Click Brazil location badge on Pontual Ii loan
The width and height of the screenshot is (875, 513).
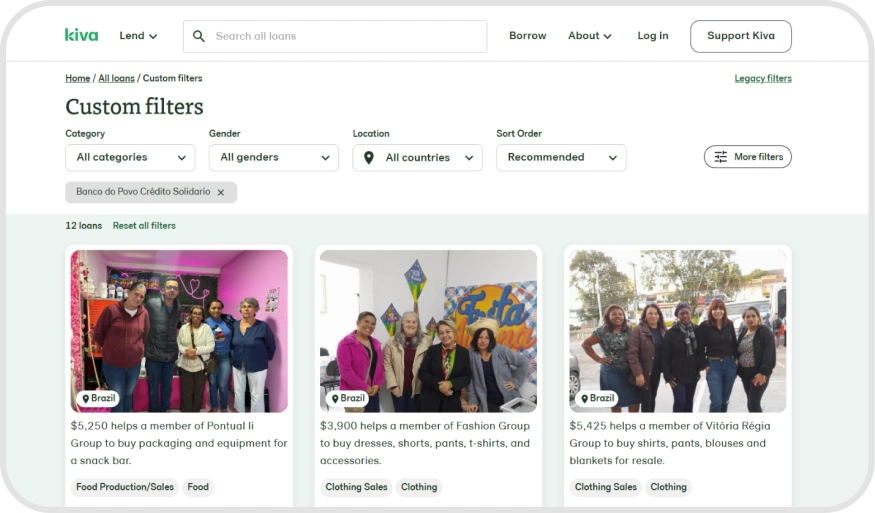pyautogui.click(x=99, y=398)
